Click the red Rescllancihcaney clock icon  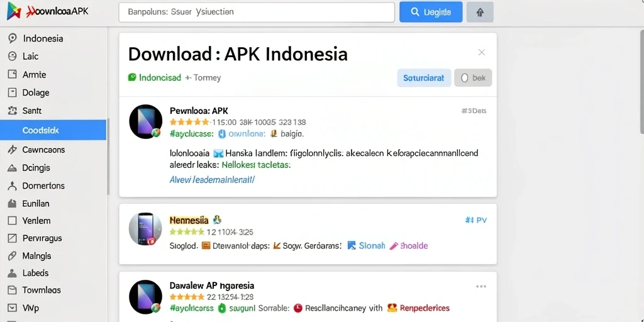299,308
